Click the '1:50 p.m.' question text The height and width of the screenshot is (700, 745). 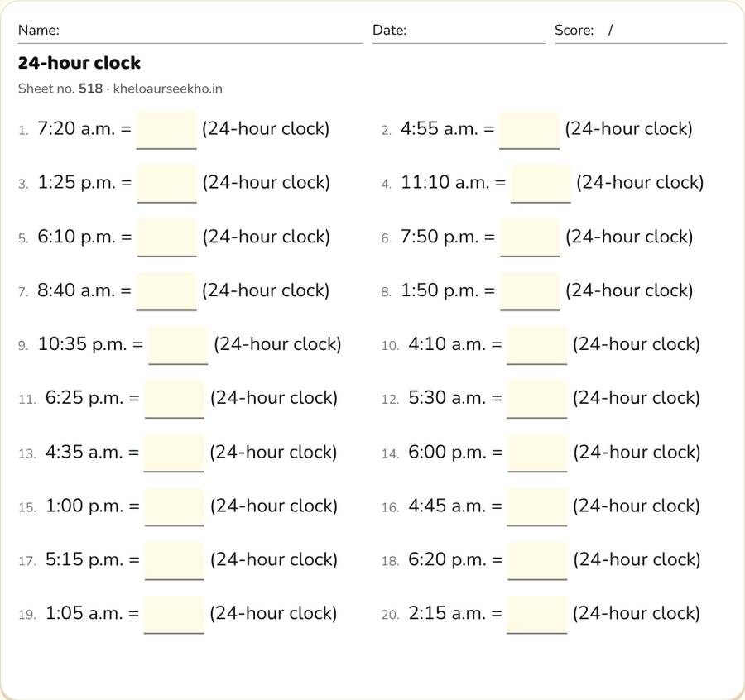pyautogui.click(x=440, y=290)
